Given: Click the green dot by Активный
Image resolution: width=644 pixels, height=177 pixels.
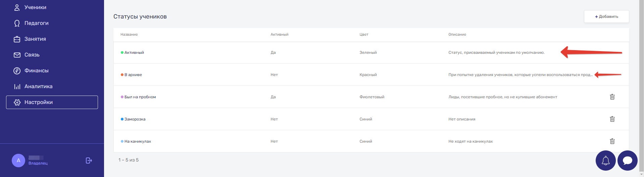Looking at the screenshot, I should point(122,52).
